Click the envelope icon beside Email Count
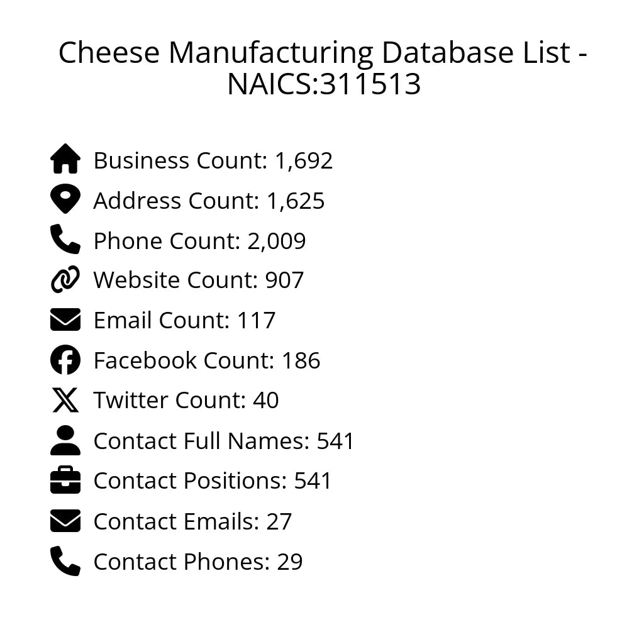 coord(65,319)
